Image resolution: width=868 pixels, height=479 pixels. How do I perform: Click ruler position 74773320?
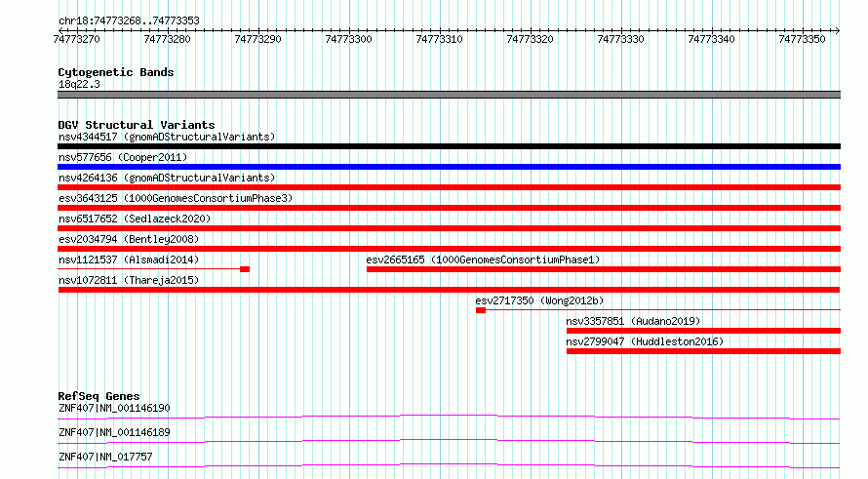[531, 39]
